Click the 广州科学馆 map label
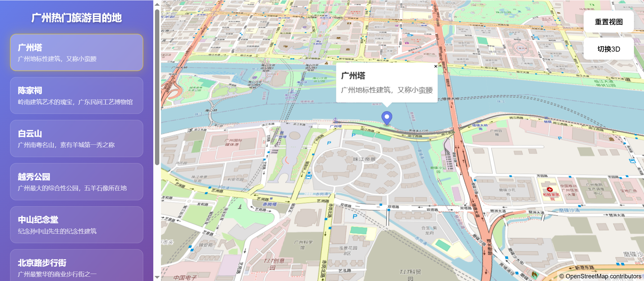The width and height of the screenshot is (644, 281). pyautogui.click(x=303, y=245)
